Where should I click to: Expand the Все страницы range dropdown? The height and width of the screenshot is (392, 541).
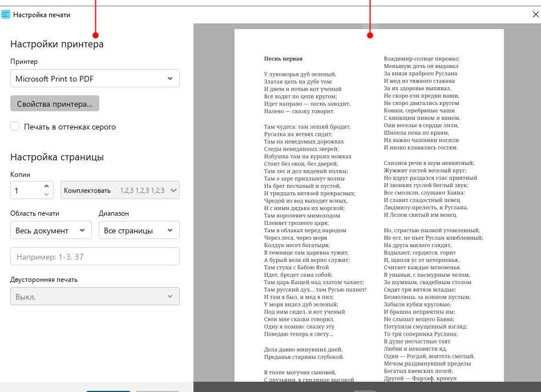tap(139, 230)
